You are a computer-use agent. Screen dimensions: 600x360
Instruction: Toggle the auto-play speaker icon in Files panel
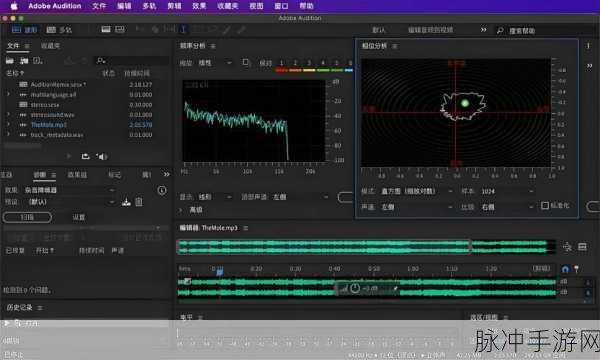pos(101,156)
